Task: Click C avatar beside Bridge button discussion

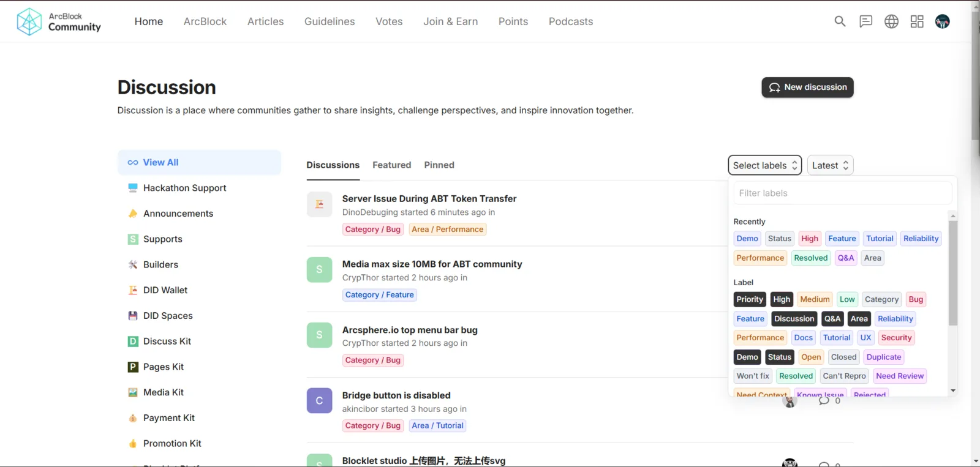Action: tap(319, 401)
